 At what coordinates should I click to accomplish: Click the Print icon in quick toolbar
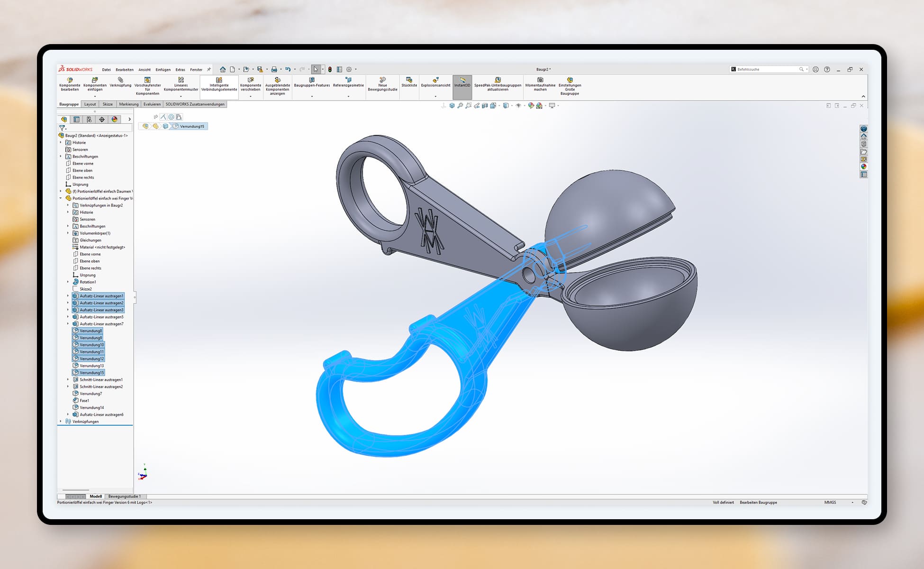pos(274,69)
